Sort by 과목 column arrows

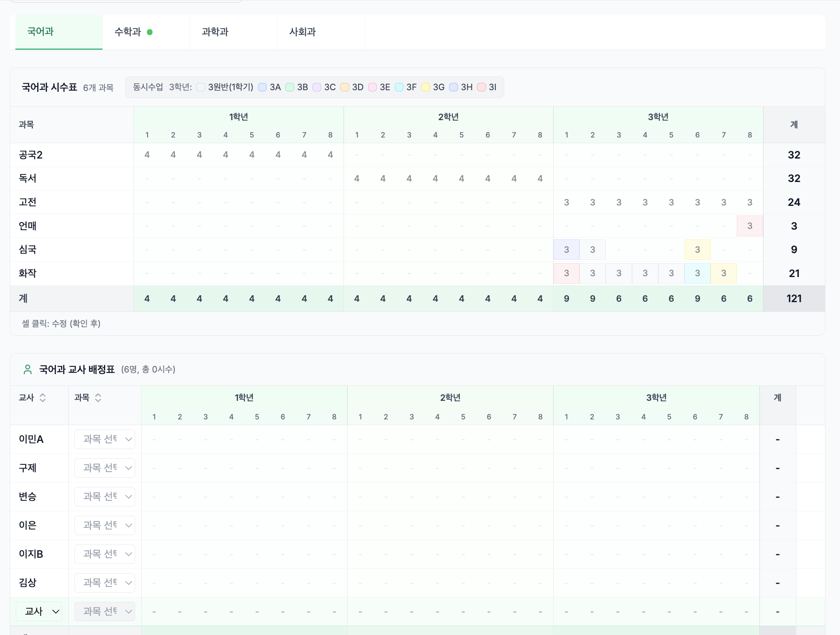click(98, 398)
